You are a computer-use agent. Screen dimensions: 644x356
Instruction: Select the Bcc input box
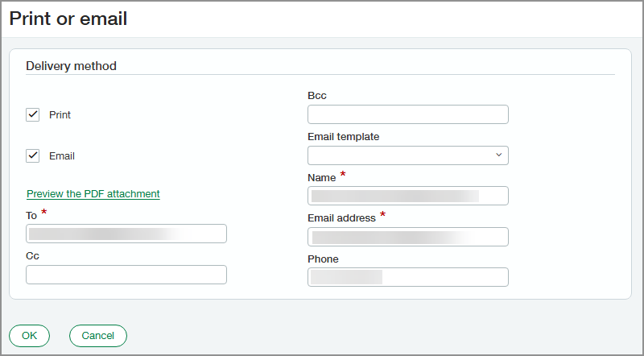[x=407, y=114]
